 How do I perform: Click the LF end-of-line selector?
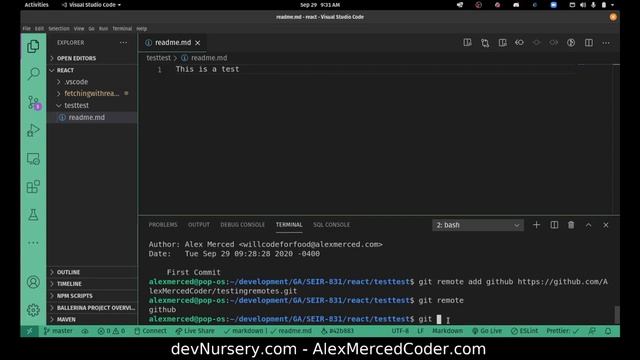click(x=420, y=331)
